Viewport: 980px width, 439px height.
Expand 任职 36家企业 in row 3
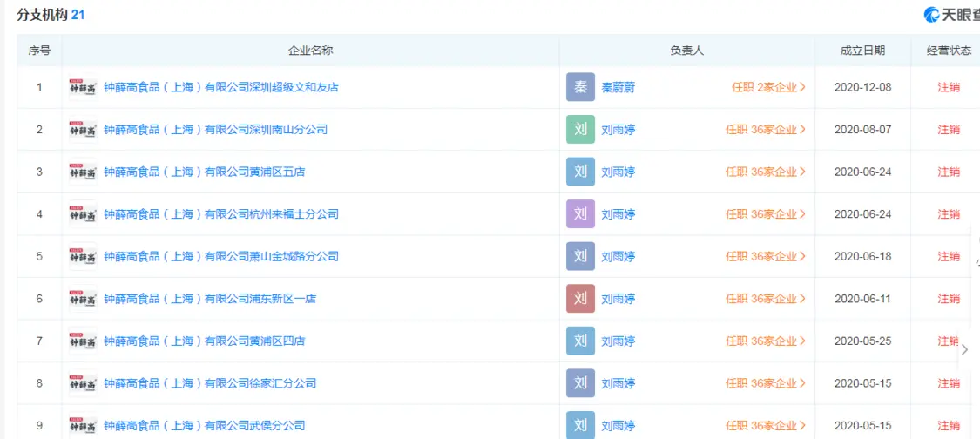[x=766, y=172]
